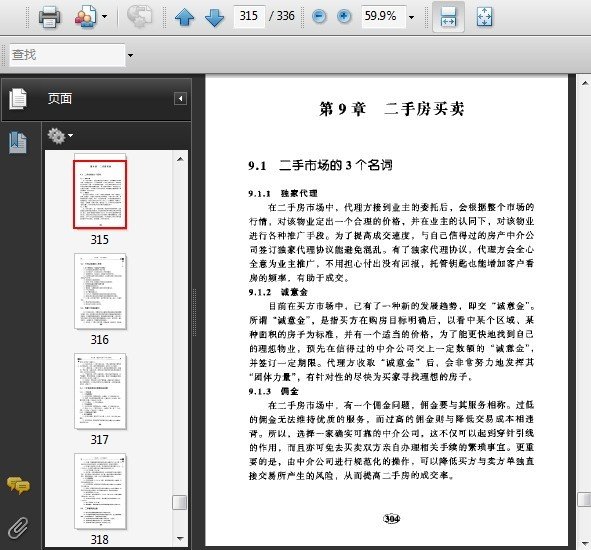The image size is (591, 550).
Task: Open the share/collaborate people icon
Action: click(85, 17)
